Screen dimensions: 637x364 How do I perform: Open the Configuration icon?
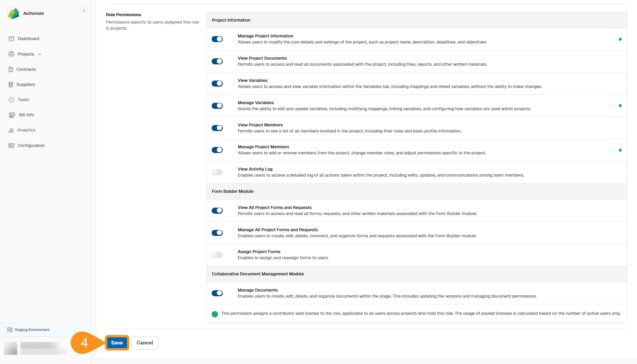tap(11, 145)
